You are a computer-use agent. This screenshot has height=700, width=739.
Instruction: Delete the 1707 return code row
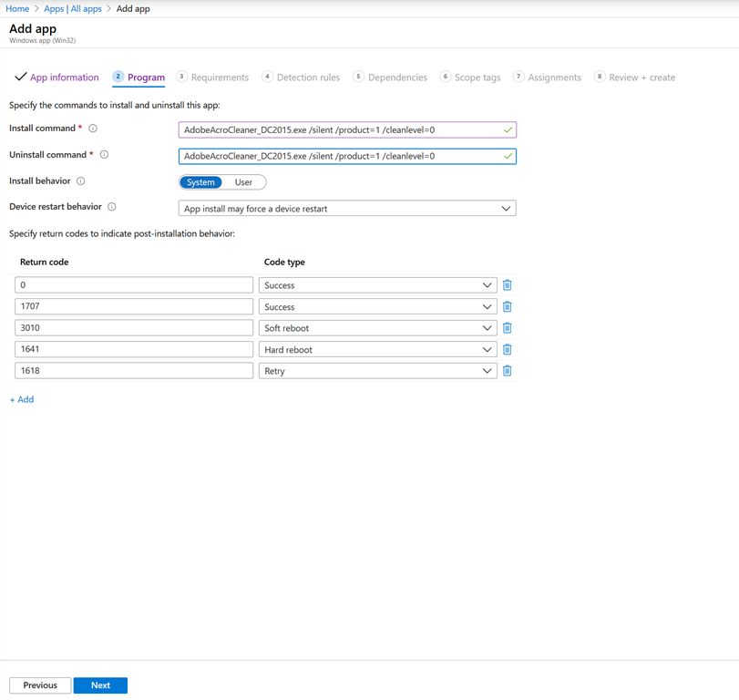[508, 307]
